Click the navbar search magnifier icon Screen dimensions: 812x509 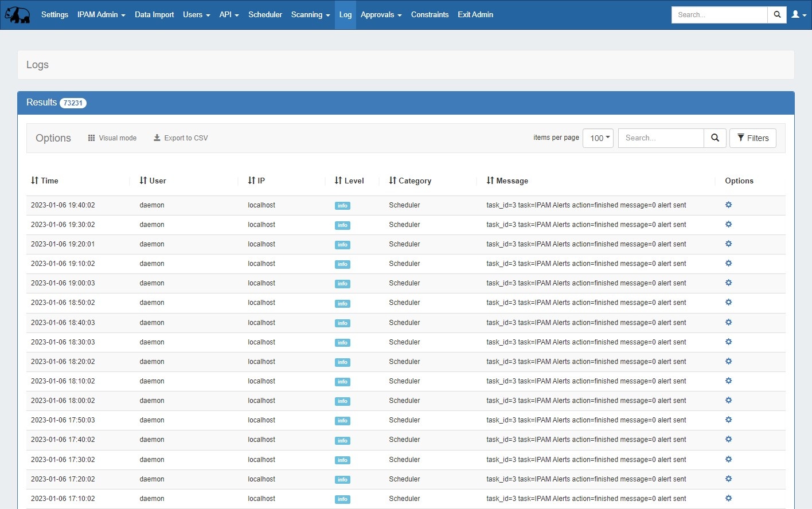pos(777,15)
